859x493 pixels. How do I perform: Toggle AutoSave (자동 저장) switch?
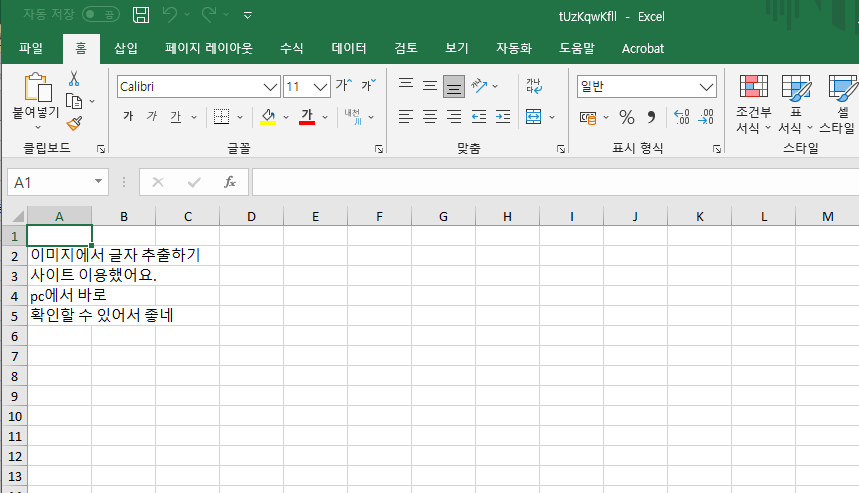tap(101, 14)
